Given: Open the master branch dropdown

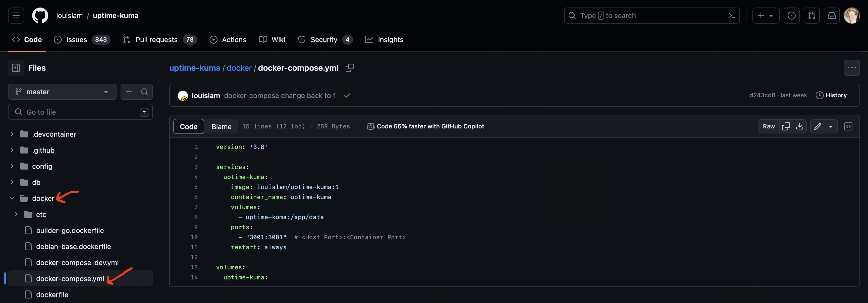Looking at the screenshot, I should point(62,92).
